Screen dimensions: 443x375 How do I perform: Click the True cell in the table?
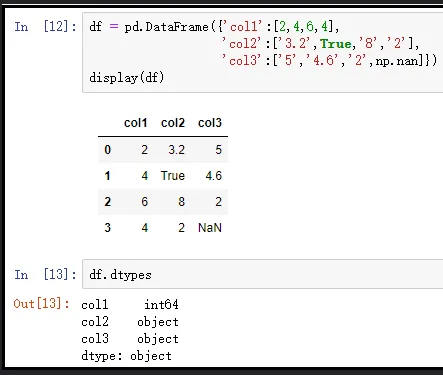[x=173, y=176]
